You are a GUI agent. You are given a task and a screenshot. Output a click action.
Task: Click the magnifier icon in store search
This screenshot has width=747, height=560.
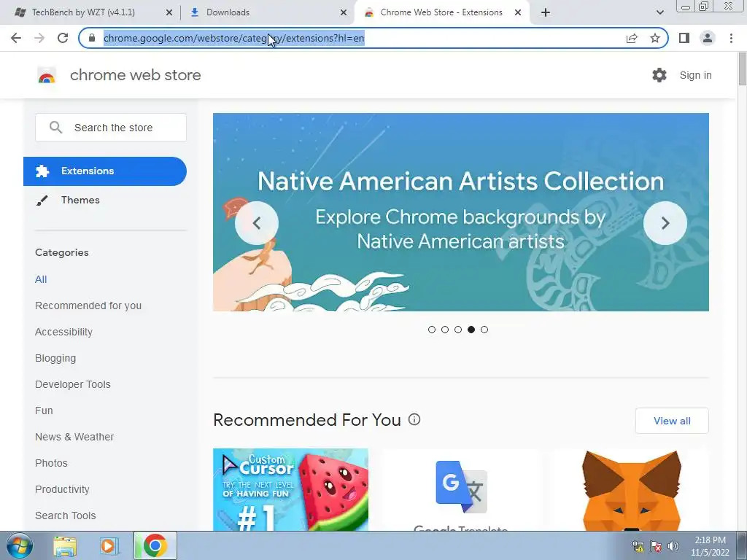point(55,127)
